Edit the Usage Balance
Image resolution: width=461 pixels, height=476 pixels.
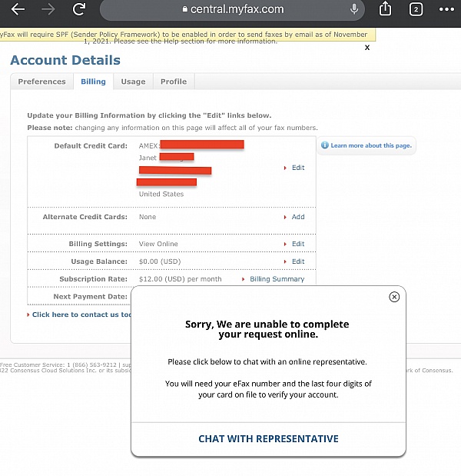[x=297, y=261]
